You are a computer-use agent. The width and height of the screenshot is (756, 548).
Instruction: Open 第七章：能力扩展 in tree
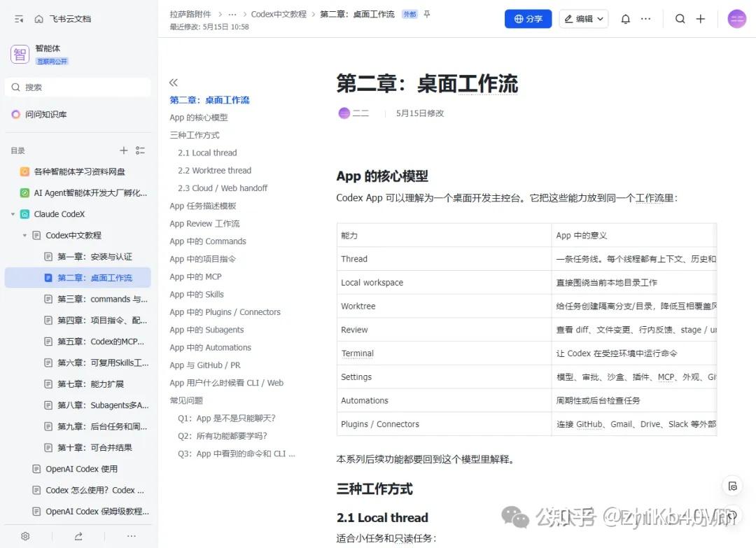tap(78, 384)
